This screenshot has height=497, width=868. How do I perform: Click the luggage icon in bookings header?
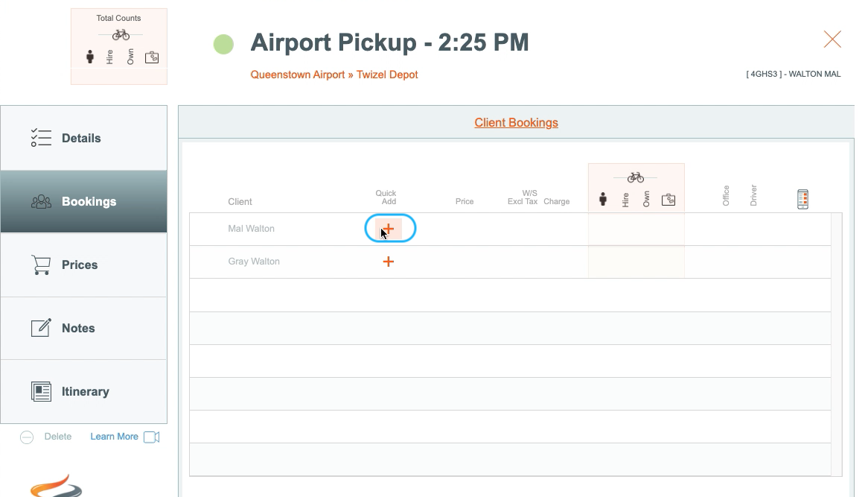point(668,200)
